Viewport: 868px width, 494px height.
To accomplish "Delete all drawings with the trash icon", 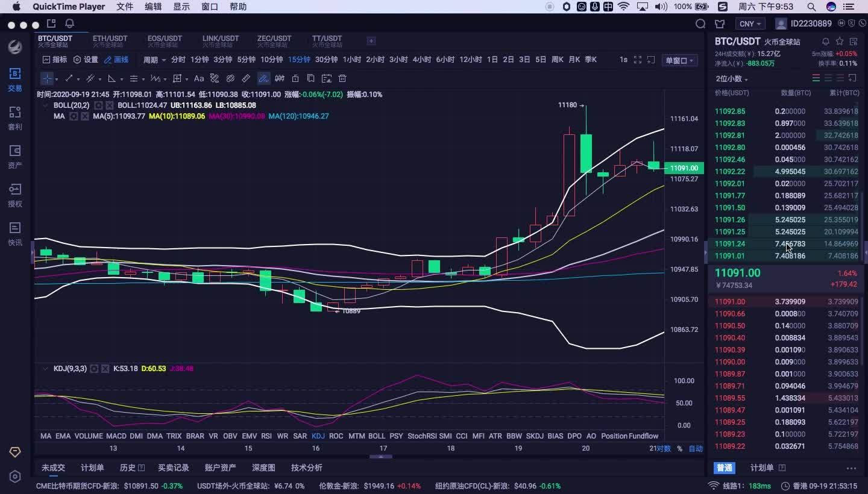I will point(342,78).
